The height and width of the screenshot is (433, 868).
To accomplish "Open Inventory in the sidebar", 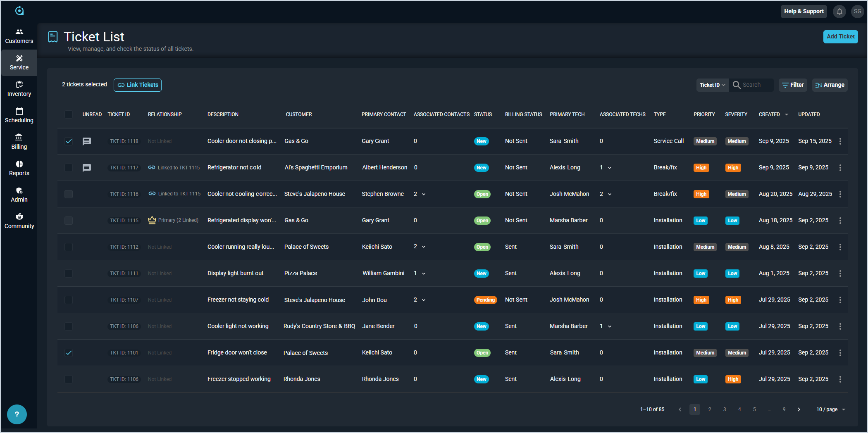I will pos(19,89).
